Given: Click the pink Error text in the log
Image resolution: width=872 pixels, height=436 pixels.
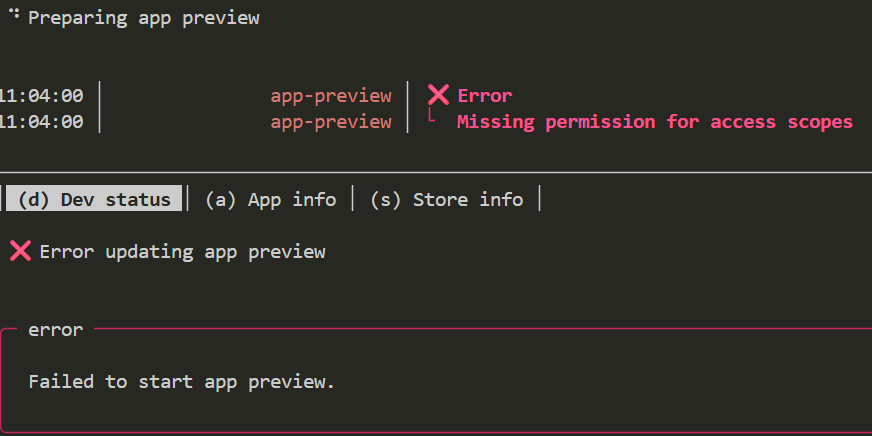Looking at the screenshot, I should (x=485, y=96).
